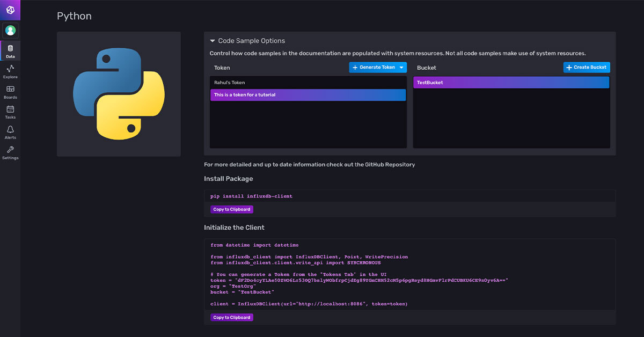This screenshot has height=337, width=644.
Task: Copy pip install command to clipboard
Action: pos(231,209)
